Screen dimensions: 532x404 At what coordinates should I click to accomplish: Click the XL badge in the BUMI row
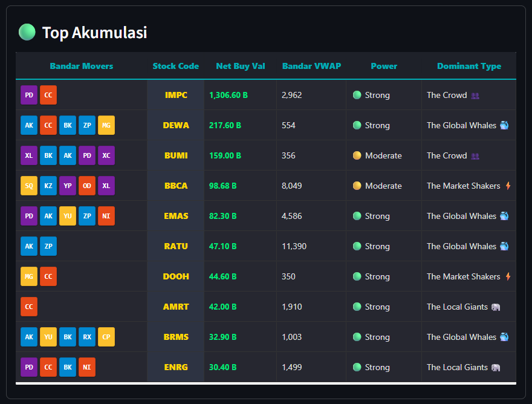(x=29, y=155)
